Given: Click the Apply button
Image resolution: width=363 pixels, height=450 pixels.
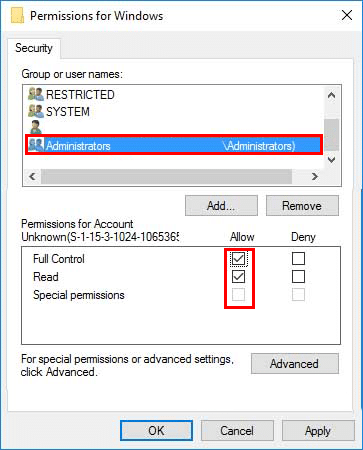Looking at the screenshot, I should pyautogui.click(x=318, y=431).
